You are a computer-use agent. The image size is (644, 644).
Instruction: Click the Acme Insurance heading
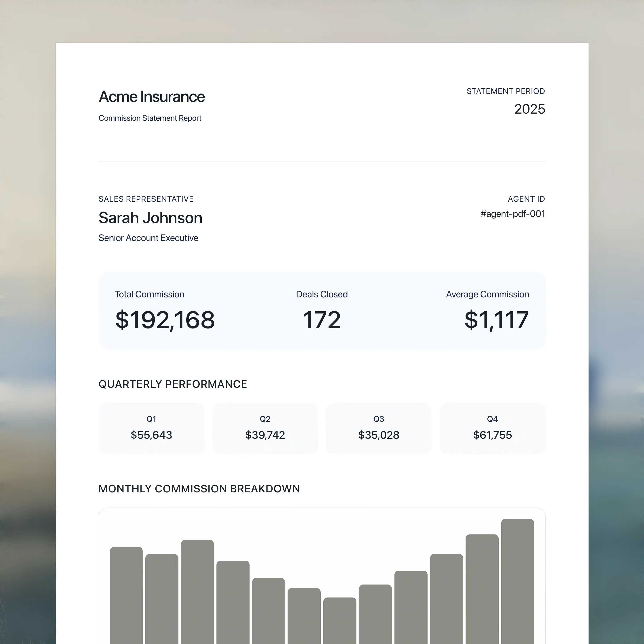click(x=152, y=97)
